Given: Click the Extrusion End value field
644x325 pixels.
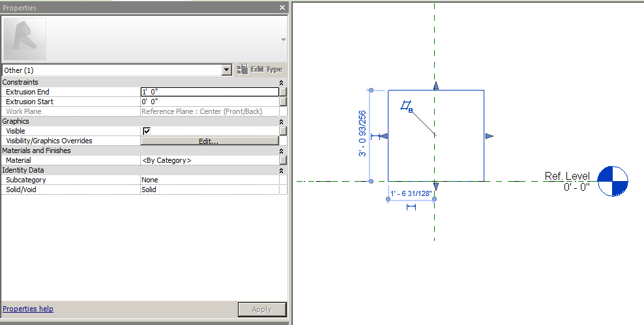Looking at the screenshot, I should coord(209,92).
